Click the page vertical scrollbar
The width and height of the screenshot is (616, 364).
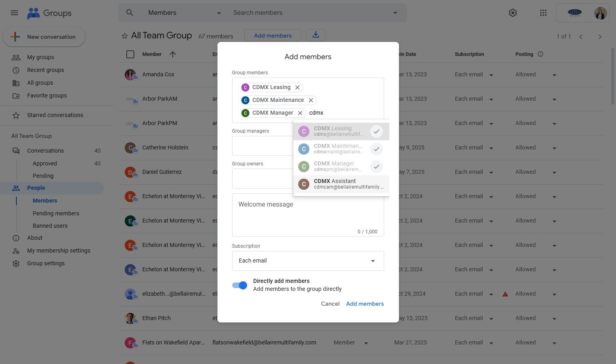pyautogui.click(x=613, y=76)
